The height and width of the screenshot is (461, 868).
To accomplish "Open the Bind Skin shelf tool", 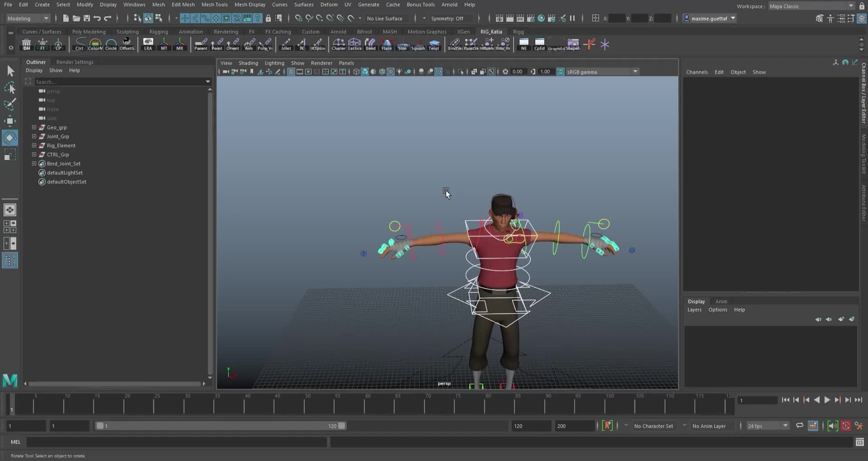I will click(x=455, y=44).
